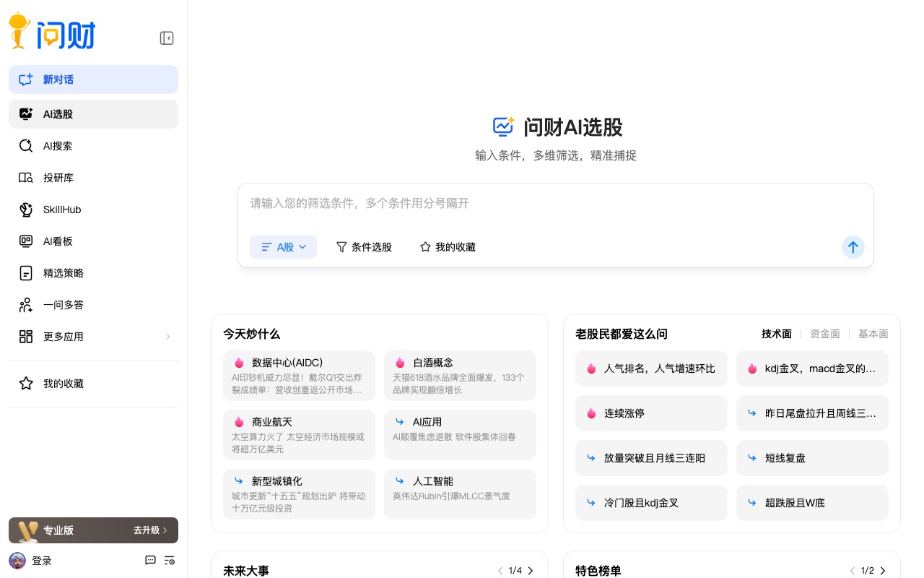Click the 特色榜单 heading

pyautogui.click(x=598, y=571)
